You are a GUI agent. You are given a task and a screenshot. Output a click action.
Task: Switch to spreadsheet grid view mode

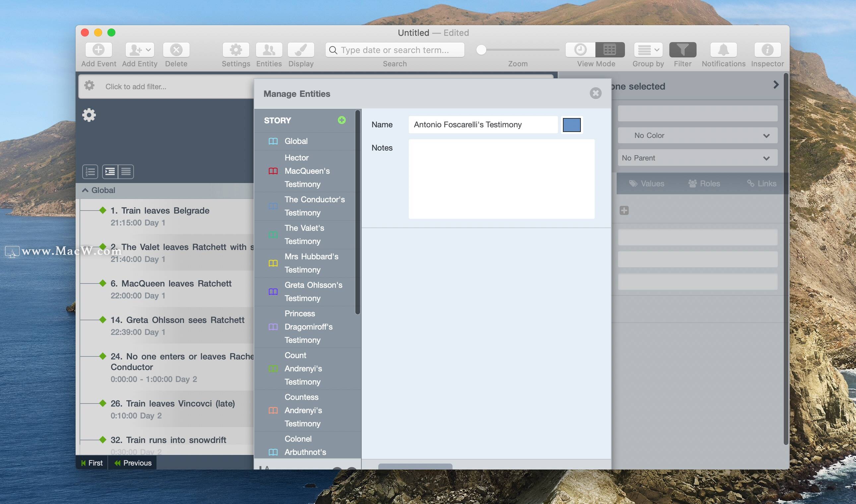(x=610, y=50)
